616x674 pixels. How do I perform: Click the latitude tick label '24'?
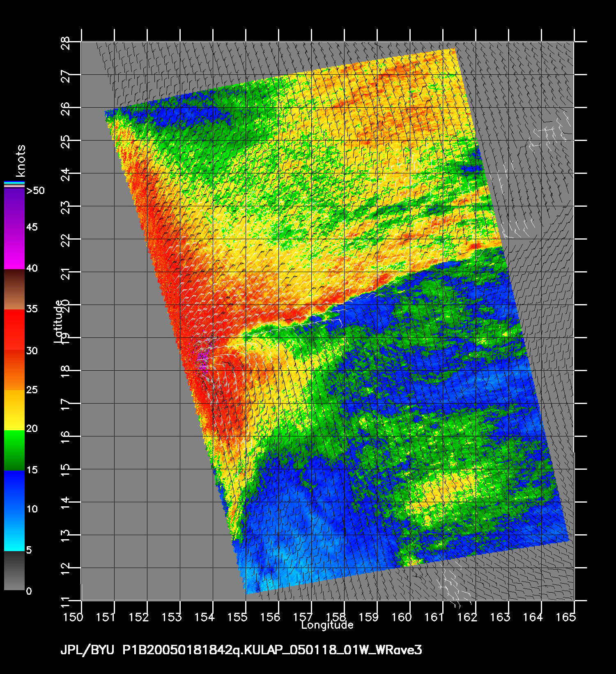66,175
